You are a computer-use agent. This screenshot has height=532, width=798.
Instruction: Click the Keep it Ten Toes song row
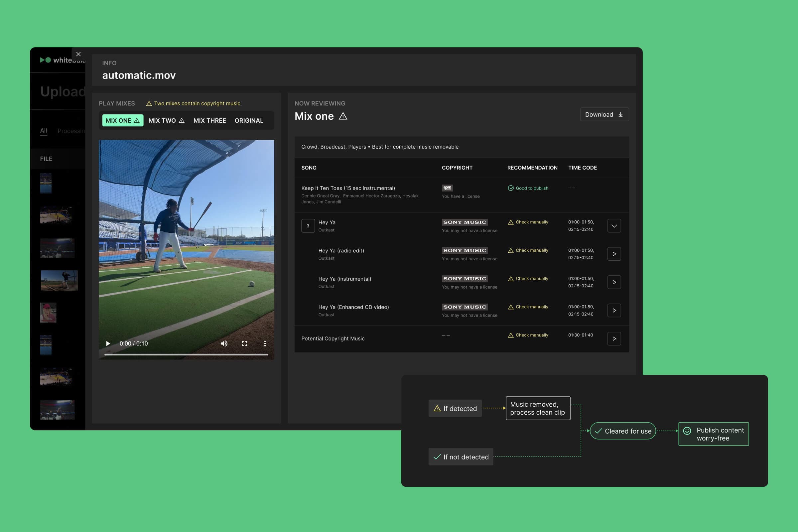348,188
